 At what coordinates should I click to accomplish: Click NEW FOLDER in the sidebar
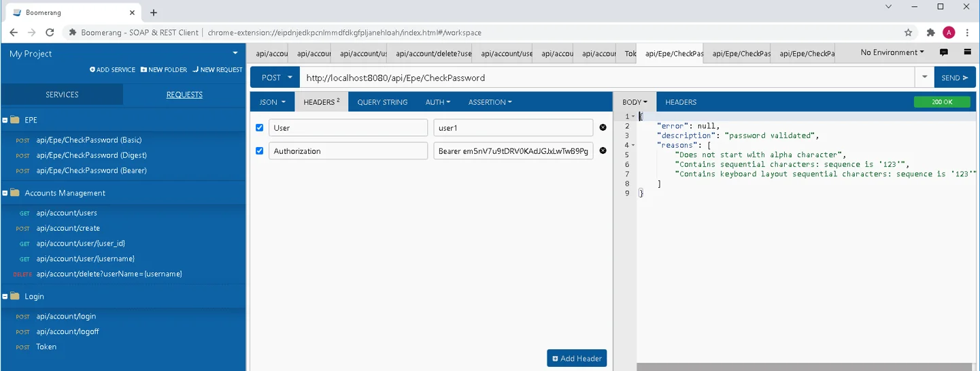[163, 69]
